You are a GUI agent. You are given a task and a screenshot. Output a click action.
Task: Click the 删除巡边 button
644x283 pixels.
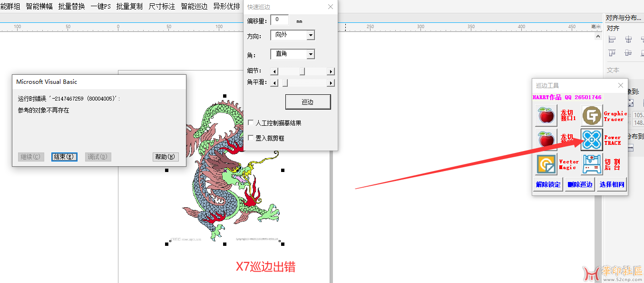(580, 184)
